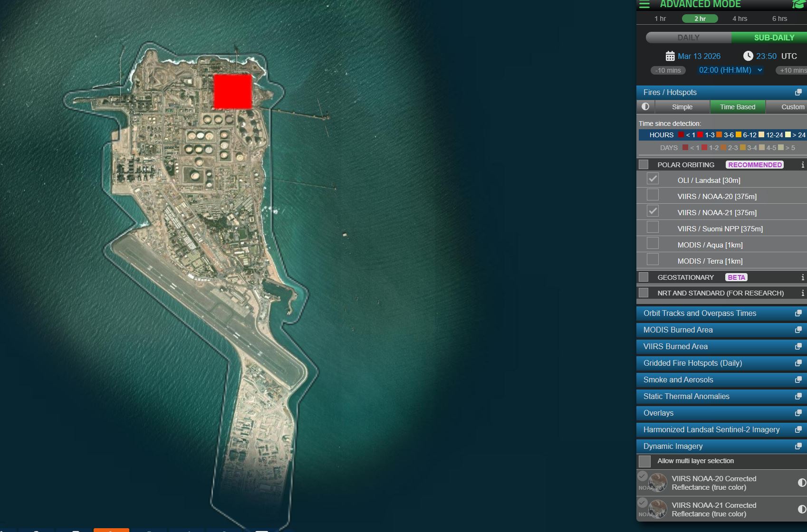Step forward with the +10 mins button
This screenshot has height=532, width=807.
pyautogui.click(x=791, y=70)
